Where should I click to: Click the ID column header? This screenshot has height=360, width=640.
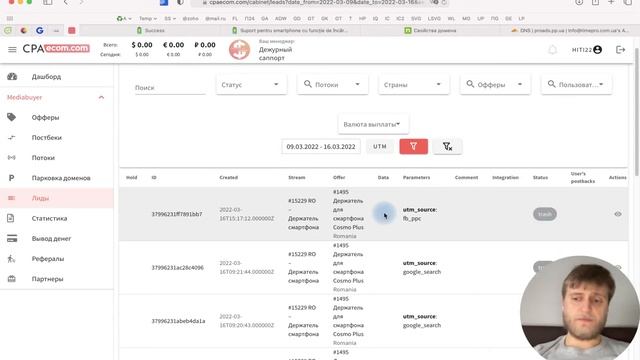click(x=154, y=178)
